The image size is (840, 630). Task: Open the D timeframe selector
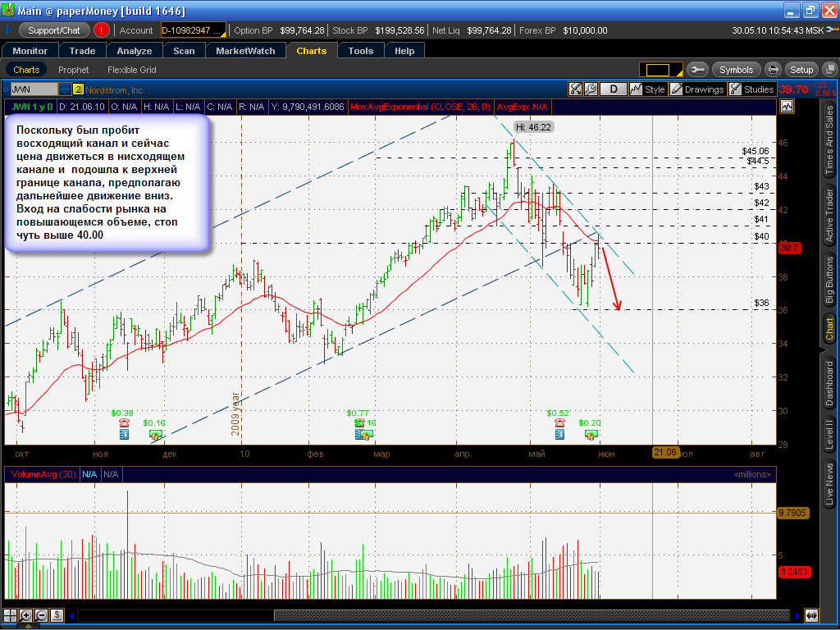coord(614,89)
